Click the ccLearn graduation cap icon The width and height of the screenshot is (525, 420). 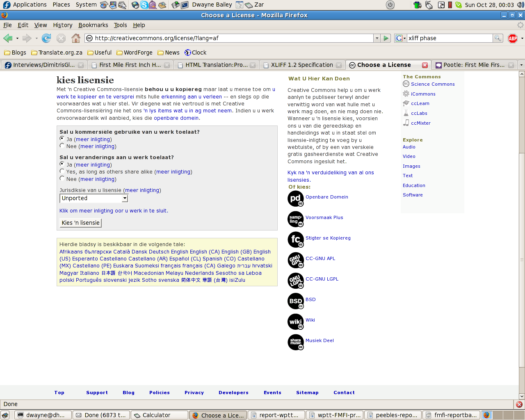[x=406, y=103]
